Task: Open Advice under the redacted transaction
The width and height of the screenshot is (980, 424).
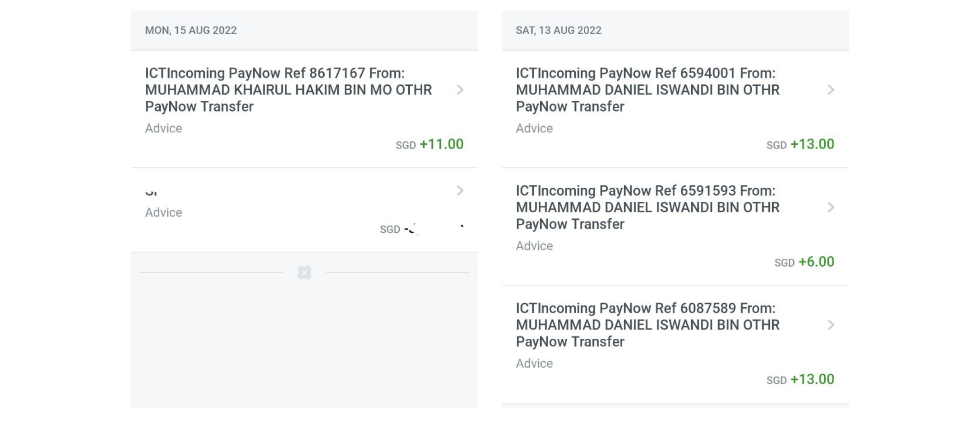Action: click(x=163, y=212)
